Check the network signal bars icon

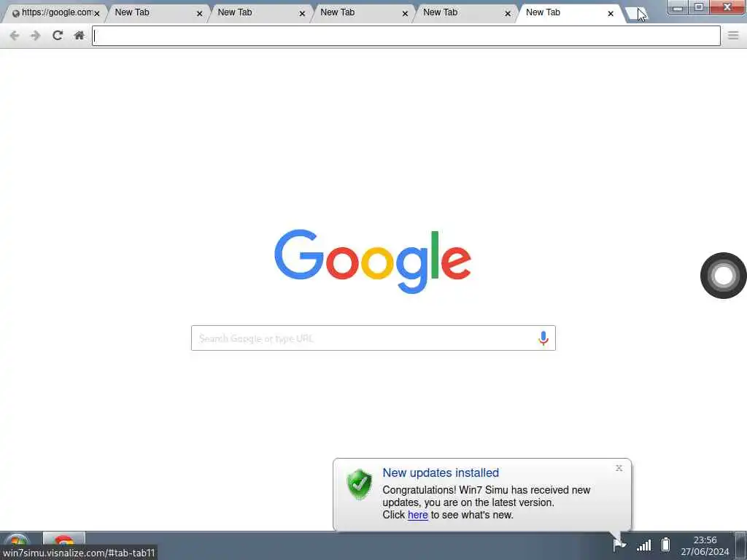[x=644, y=545]
